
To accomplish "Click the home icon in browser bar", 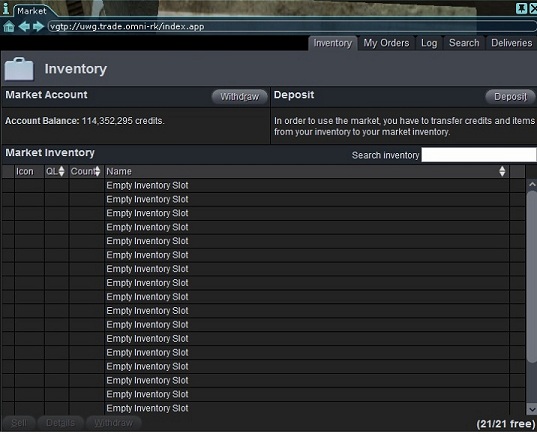I will pos(9,26).
